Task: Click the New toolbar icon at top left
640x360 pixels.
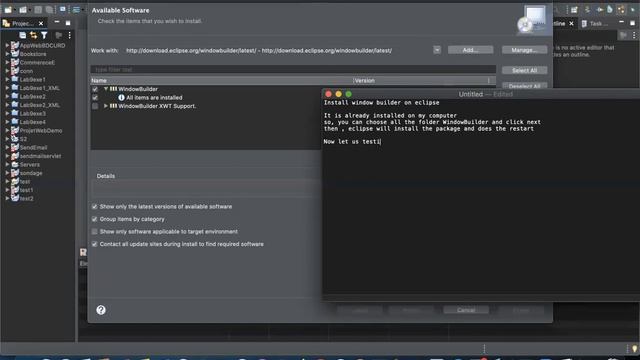Action: 8,9
